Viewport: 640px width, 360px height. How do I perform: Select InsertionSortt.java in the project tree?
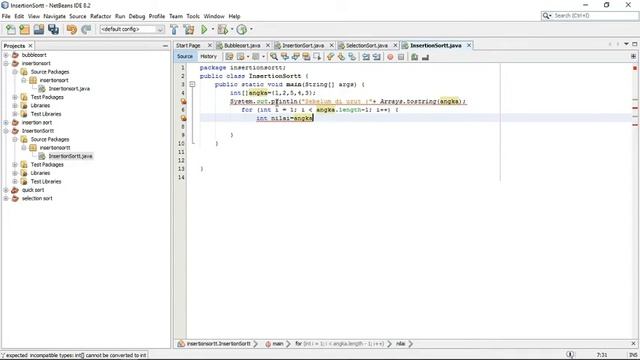coord(70,156)
